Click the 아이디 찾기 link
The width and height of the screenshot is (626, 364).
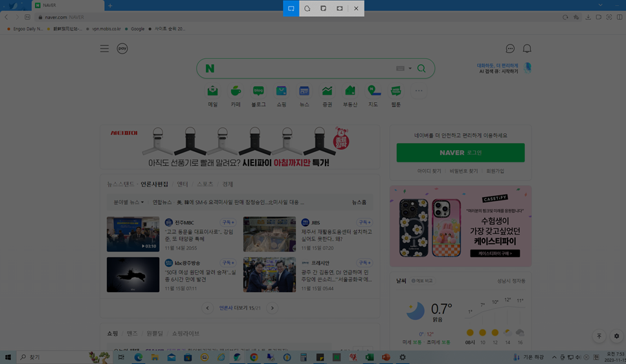pyautogui.click(x=429, y=171)
